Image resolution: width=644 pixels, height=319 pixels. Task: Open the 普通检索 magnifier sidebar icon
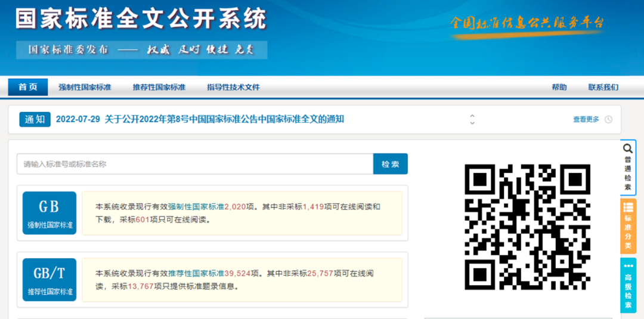[x=628, y=166]
